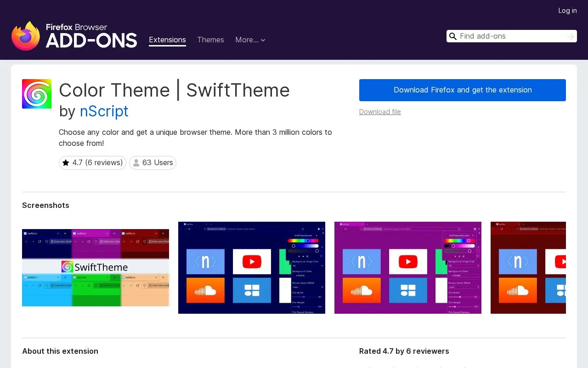This screenshot has width=588, height=368.
Task: Click the extension description about 3 million colors
Action: point(195,138)
